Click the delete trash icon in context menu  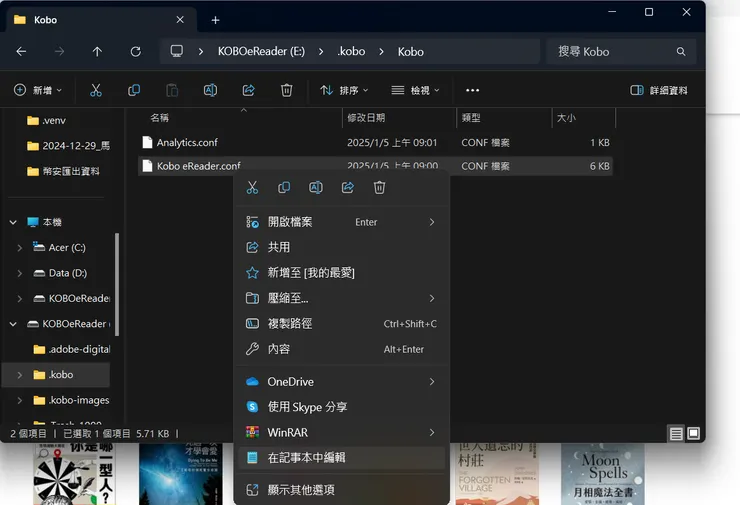click(x=380, y=187)
